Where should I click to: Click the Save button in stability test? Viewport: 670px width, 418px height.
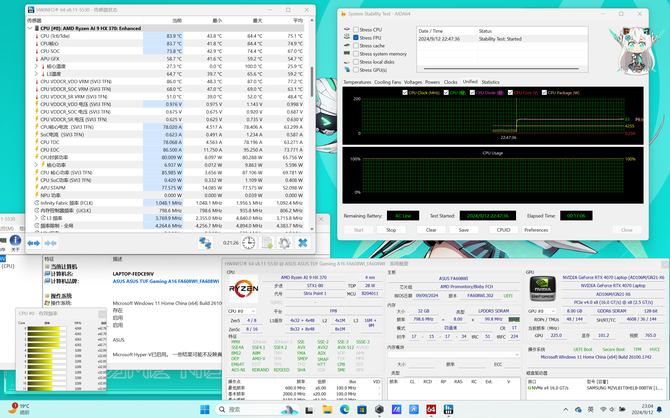[464, 230]
